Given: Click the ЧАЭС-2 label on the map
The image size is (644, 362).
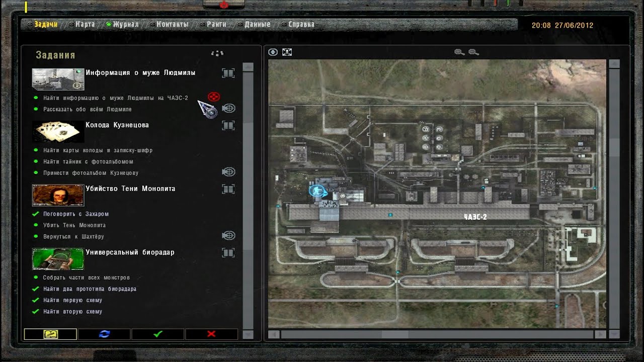Looking at the screenshot, I should [x=475, y=217].
